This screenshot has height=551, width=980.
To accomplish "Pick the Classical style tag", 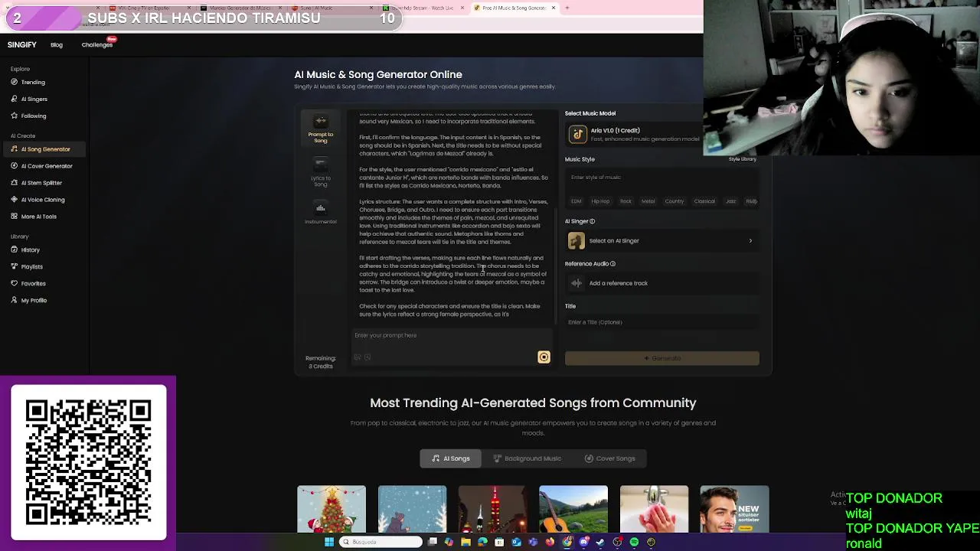I will pos(704,201).
